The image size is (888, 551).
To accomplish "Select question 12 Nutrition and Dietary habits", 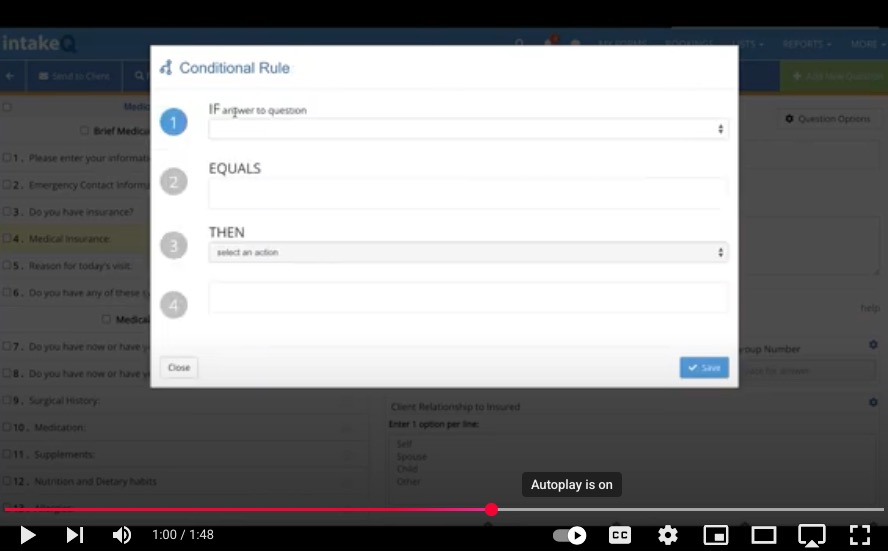I will click(95, 481).
